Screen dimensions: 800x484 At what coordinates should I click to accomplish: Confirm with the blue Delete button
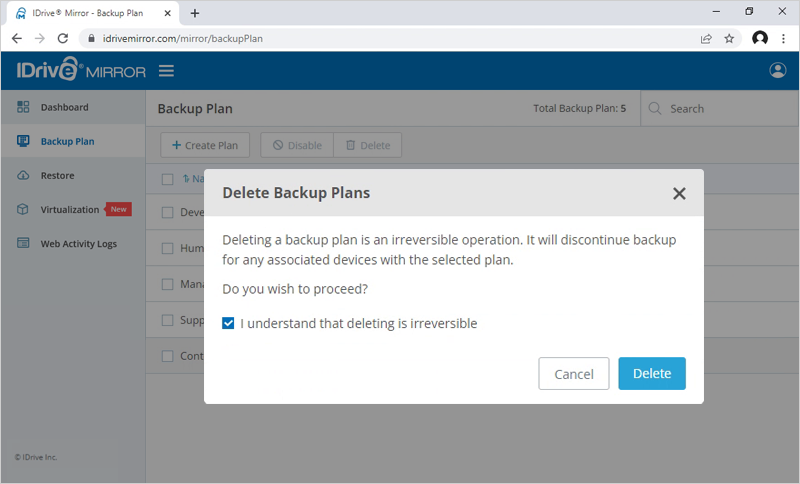651,373
